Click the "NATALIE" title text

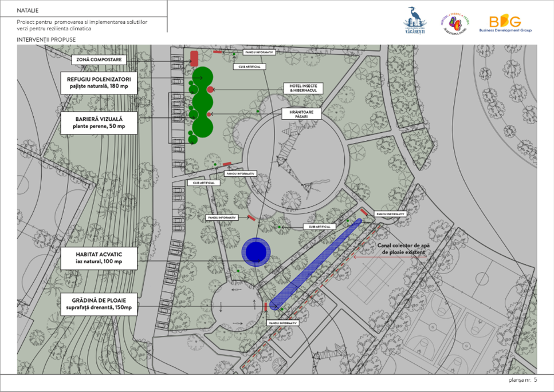coord(27,10)
